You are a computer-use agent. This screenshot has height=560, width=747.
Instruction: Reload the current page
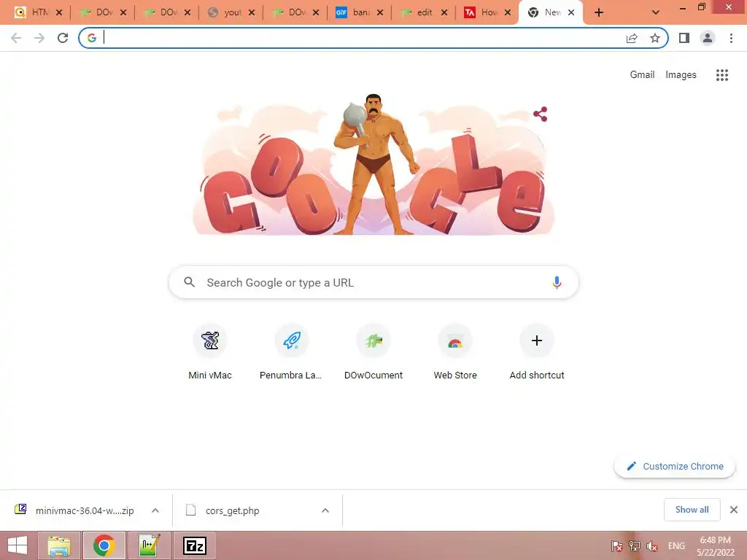point(63,38)
